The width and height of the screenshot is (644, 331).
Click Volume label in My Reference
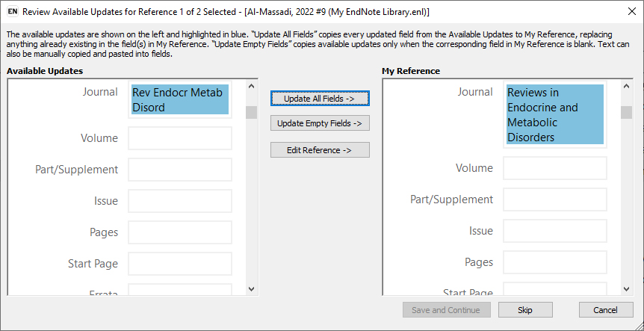tap(474, 168)
